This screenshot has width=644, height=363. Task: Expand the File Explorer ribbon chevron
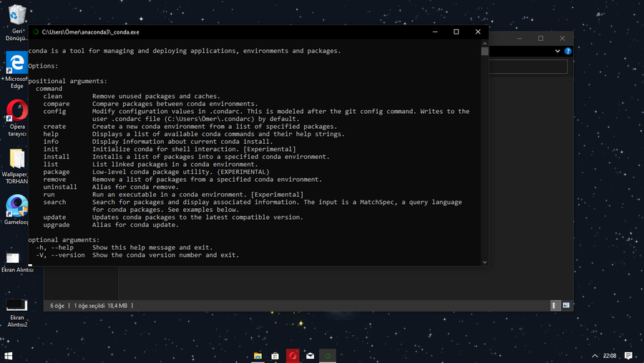click(557, 51)
